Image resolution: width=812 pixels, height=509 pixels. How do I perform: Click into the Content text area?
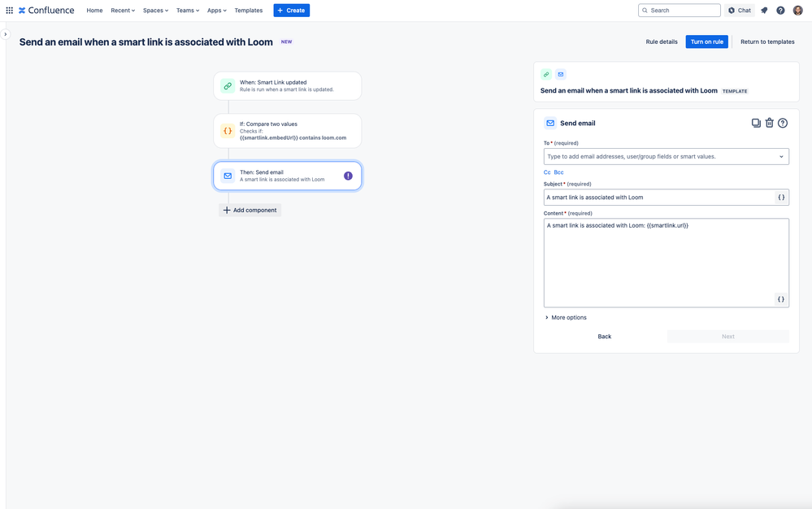pyautogui.click(x=666, y=263)
